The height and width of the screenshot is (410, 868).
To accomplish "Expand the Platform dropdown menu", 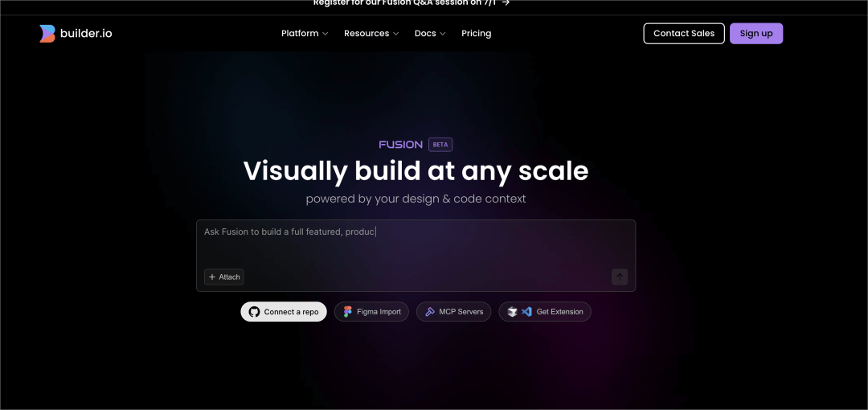I will [305, 34].
